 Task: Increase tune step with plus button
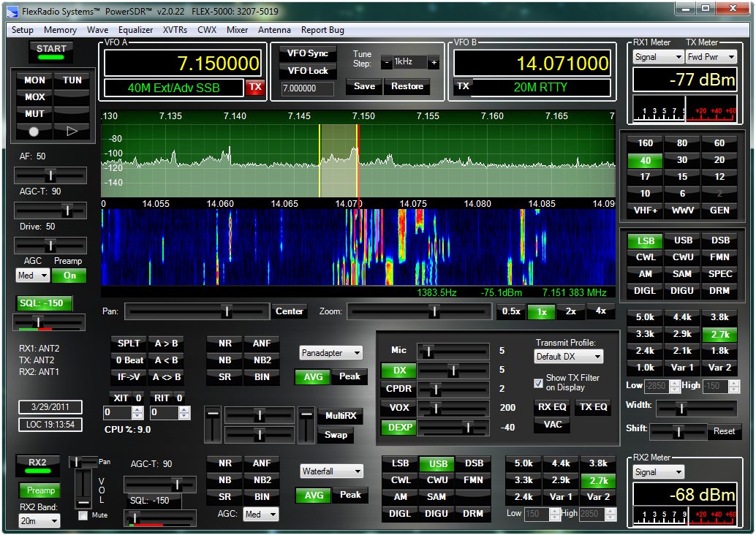pos(434,62)
